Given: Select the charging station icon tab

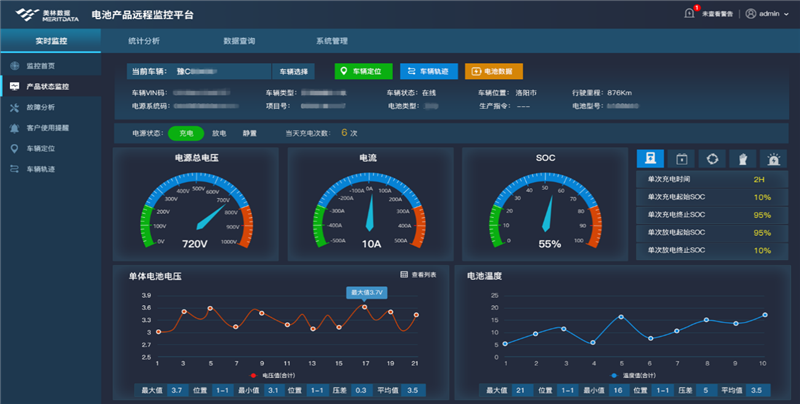Looking at the screenshot, I should click(650, 158).
